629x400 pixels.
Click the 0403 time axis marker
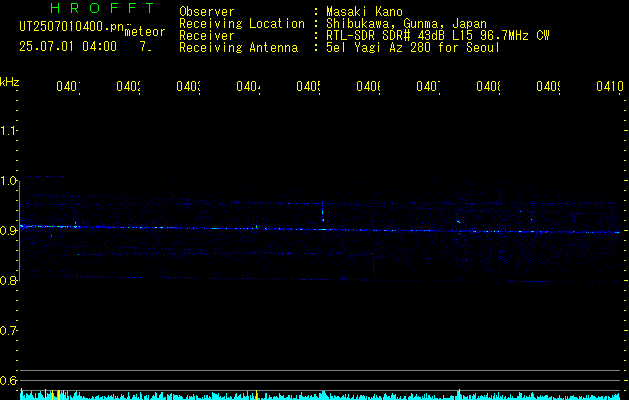188,86
